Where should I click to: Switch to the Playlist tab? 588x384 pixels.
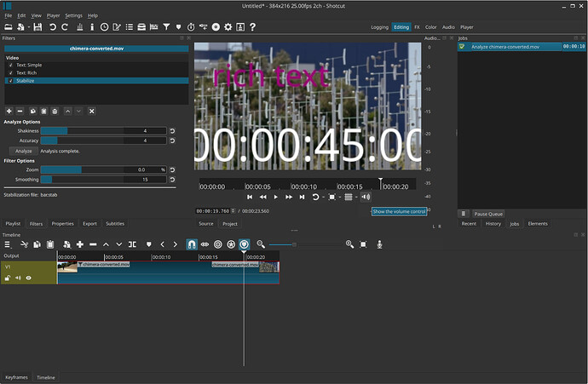coord(13,224)
